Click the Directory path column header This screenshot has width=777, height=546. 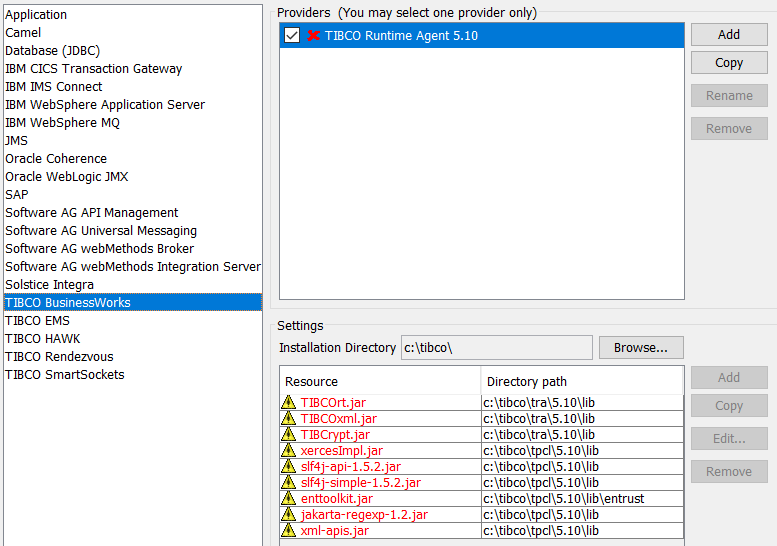pos(582,382)
